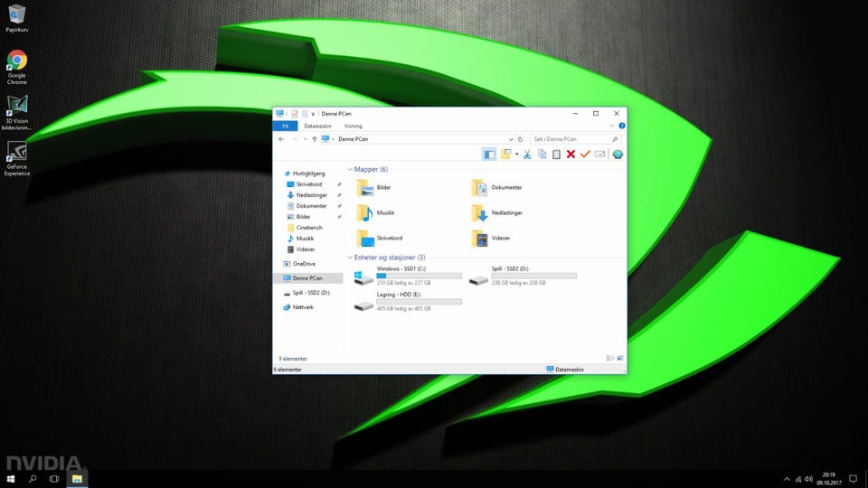
Task: Open the folder views toolbar icon
Action: pyautogui.click(x=505, y=155)
